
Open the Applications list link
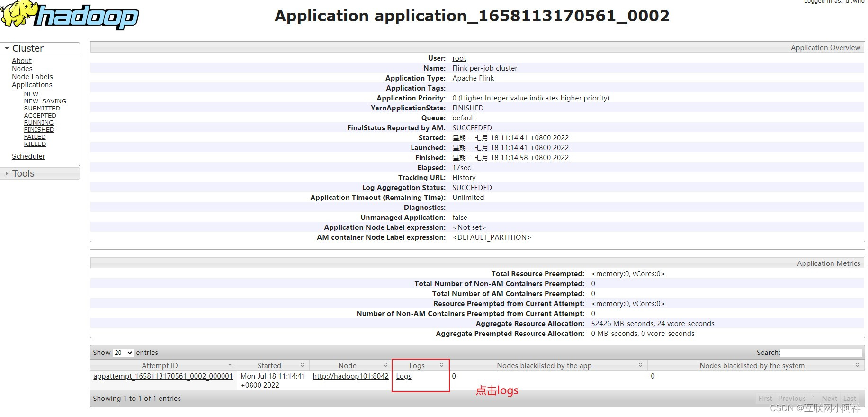point(32,85)
